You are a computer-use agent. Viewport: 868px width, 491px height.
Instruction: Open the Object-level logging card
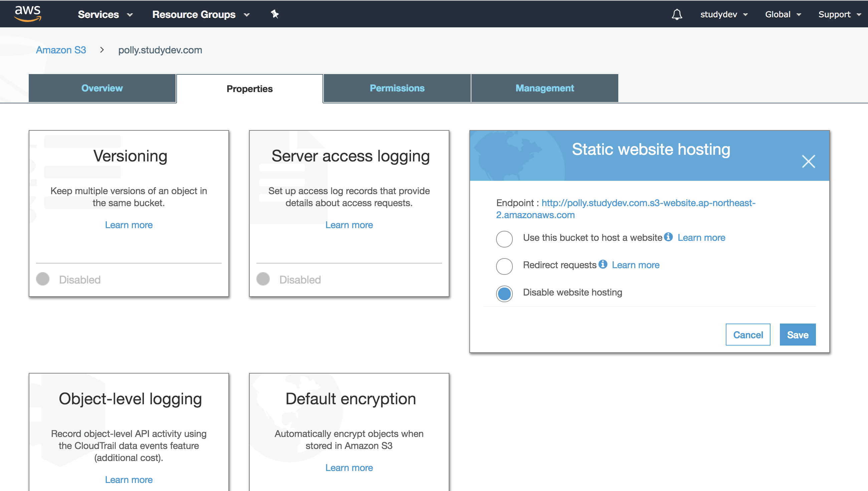(x=129, y=432)
